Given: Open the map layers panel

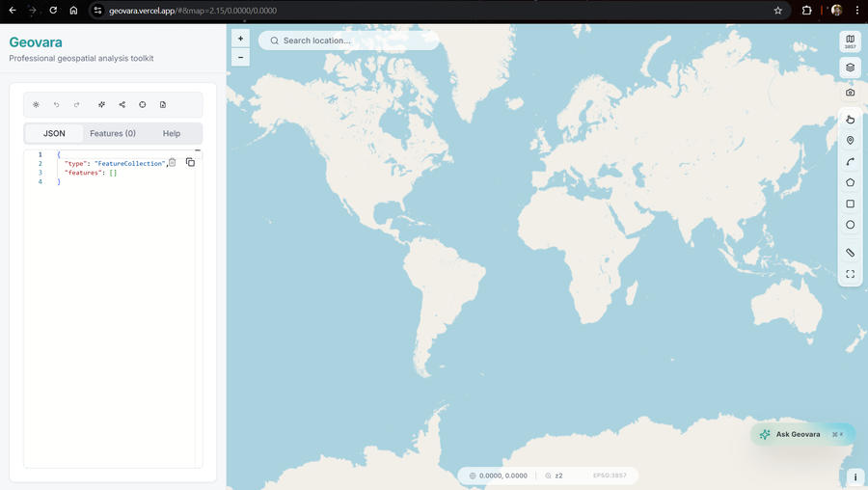Looking at the screenshot, I should (x=851, y=68).
